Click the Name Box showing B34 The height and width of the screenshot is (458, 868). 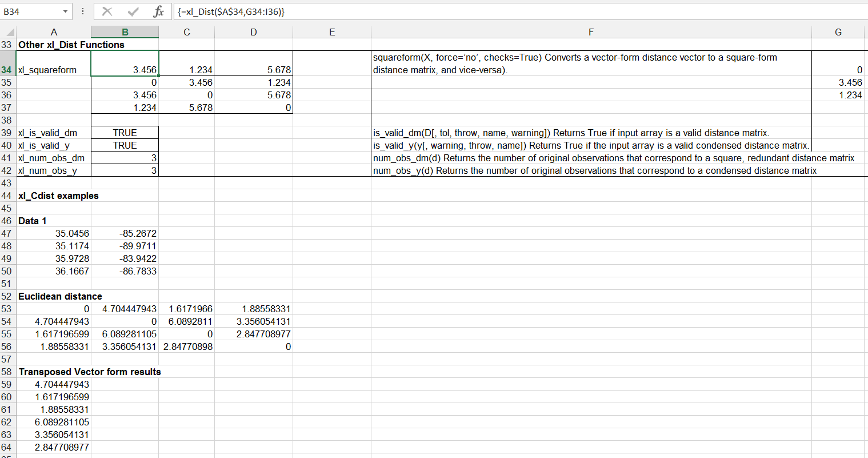point(31,11)
